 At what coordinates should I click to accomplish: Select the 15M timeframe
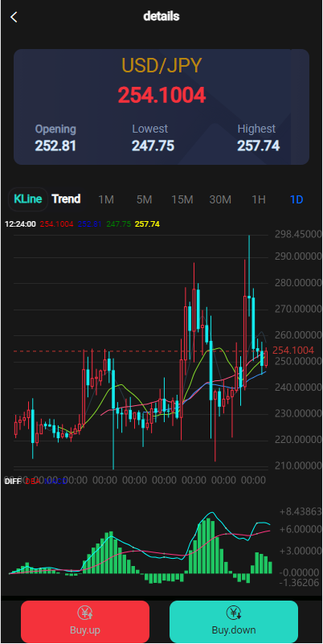click(x=182, y=200)
